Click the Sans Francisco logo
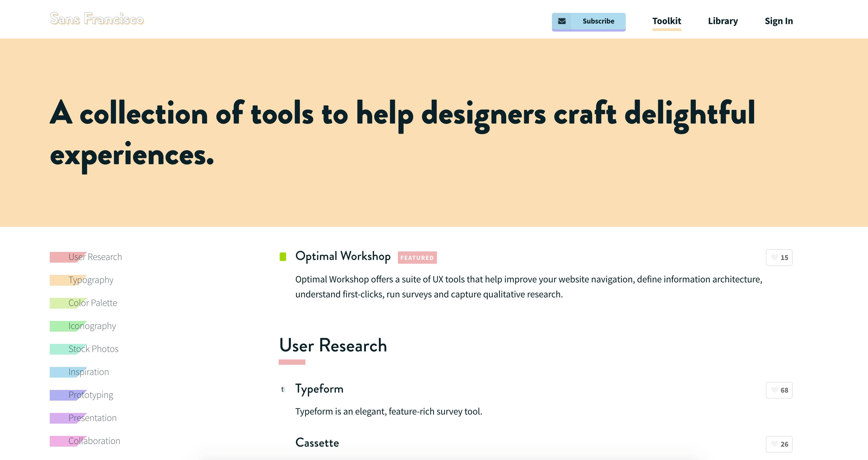 [97, 19]
